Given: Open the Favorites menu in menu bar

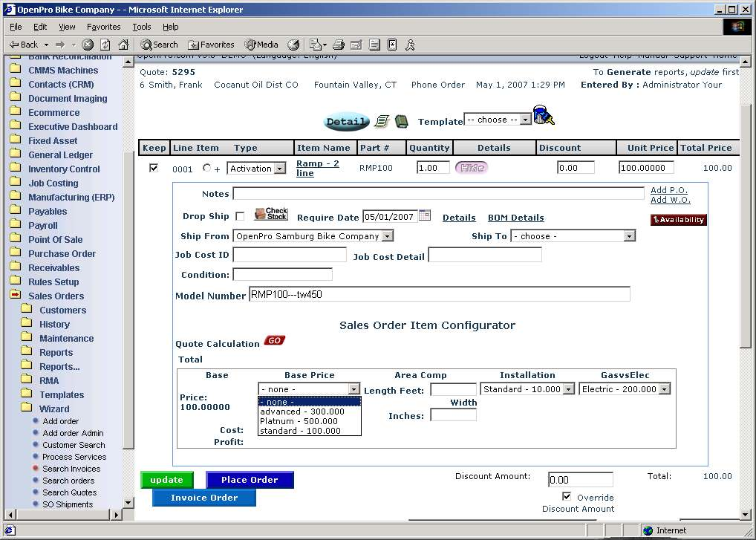Looking at the screenshot, I should pos(103,27).
